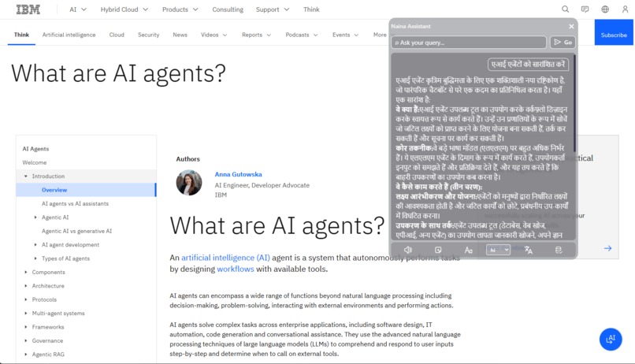The width and height of the screenshot is (635, 364).
Task: Open Welcome in the sidebar
Action: 35,162
